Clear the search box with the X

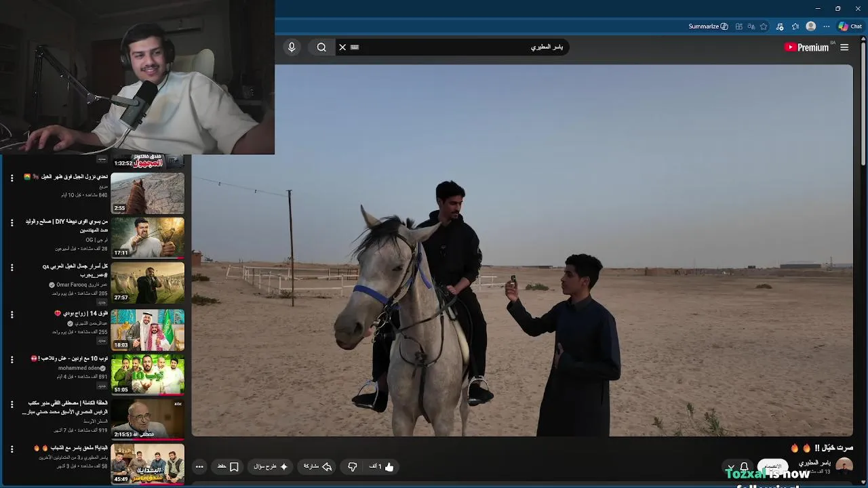coord(342,47)
